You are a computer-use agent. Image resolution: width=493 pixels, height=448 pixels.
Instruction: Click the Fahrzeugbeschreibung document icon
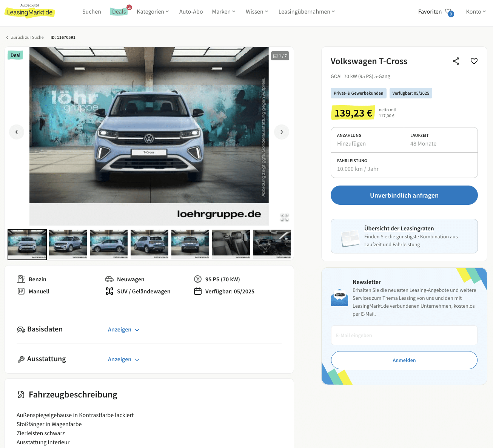pos(21,394)
